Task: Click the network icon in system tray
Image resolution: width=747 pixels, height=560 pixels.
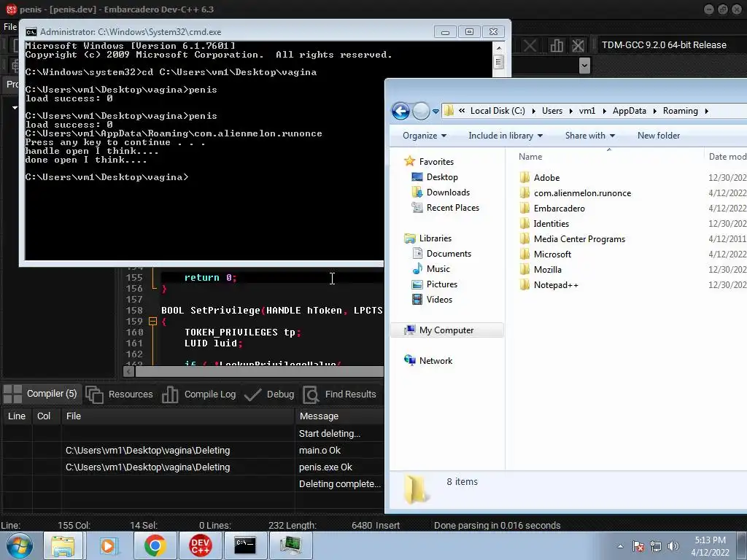Action: (656, 546)
